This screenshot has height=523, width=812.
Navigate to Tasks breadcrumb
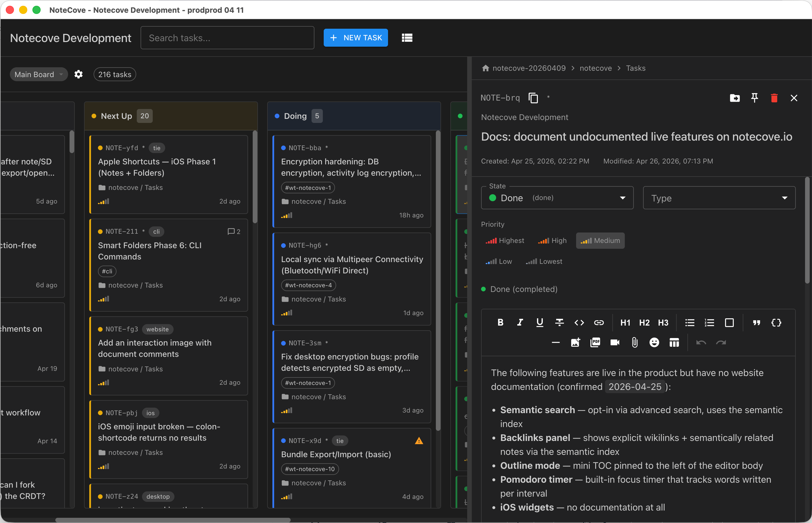pos(636,68)
